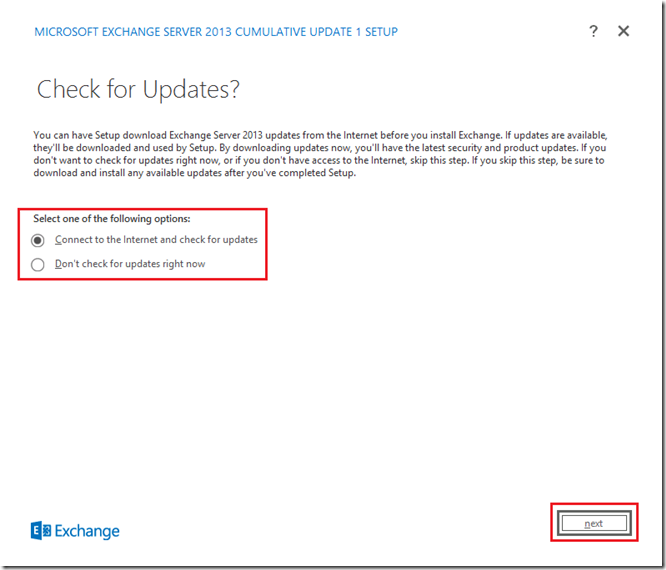Click "MICROSOFT EXCHANGE SERVER" in the title bar
The width and height of the screenshot is (666, 570).
[x=112, y=32]
